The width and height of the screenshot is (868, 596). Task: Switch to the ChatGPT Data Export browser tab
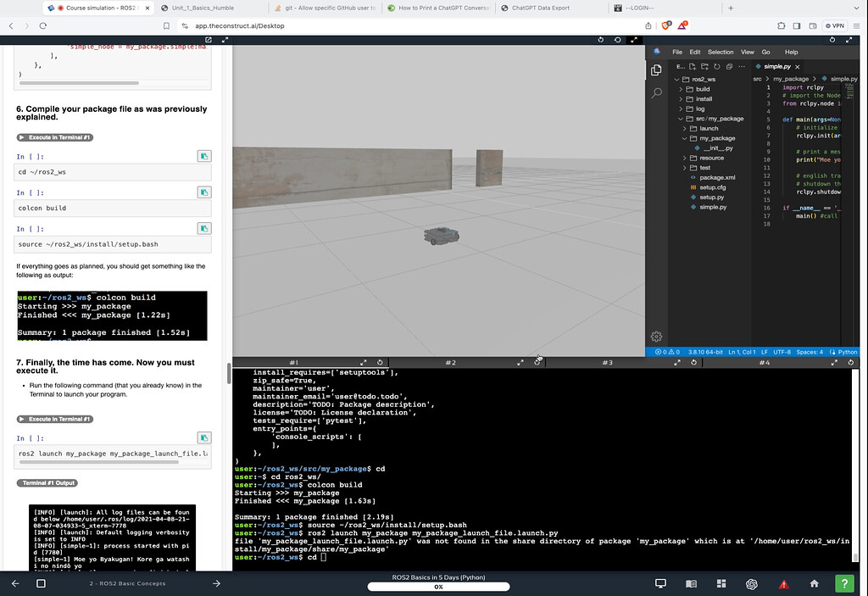click(540, 8)
